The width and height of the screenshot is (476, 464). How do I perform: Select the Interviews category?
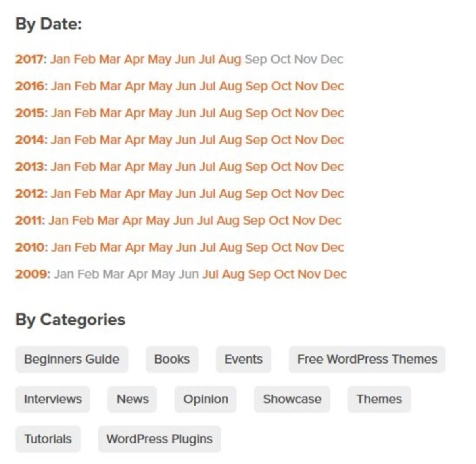[52, 399]
